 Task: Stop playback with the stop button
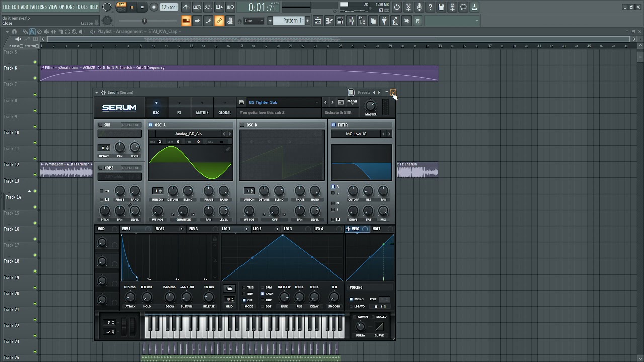click(143, 7)
